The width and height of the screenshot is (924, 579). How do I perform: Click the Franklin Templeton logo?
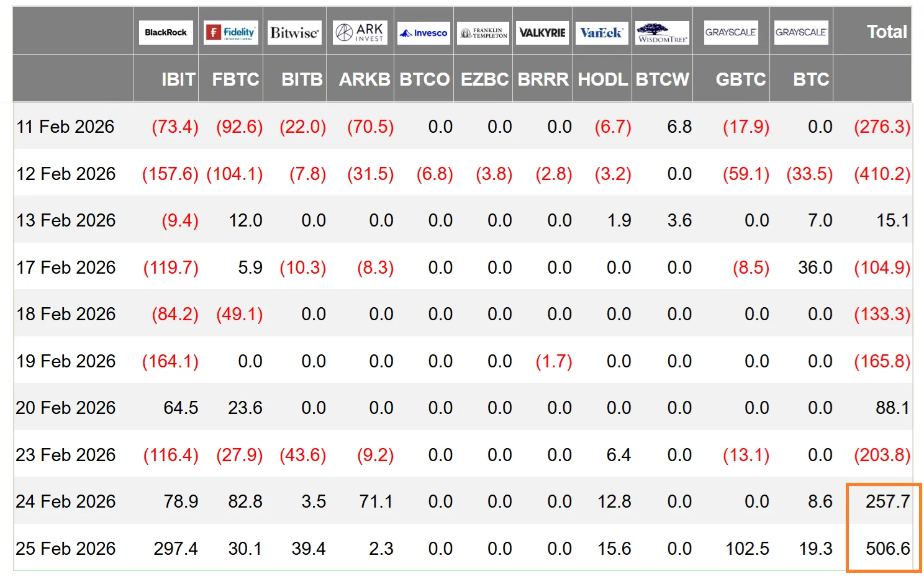tap(483, 33)
